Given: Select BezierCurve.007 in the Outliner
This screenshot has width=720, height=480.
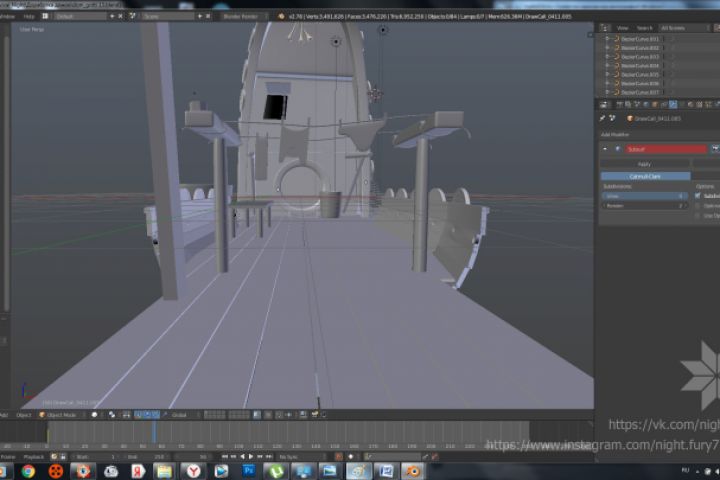Looking at the screenshot, I should coord(640,92).
